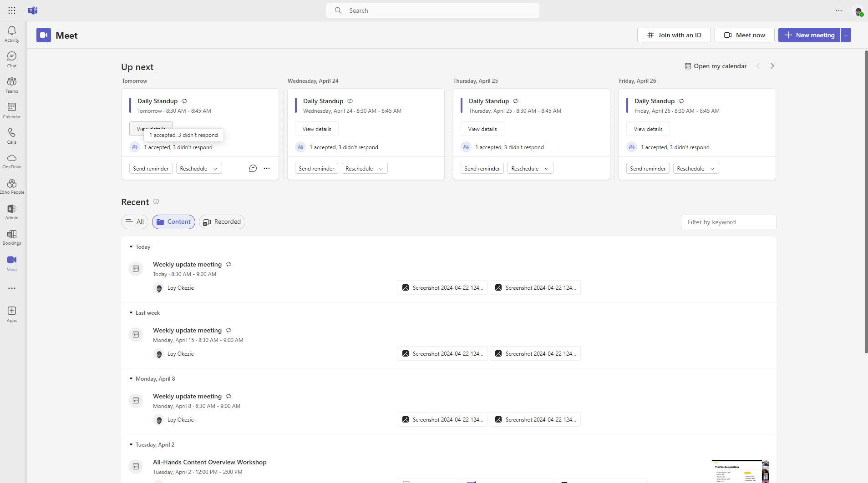The height and width of the screenshot is (483, 868).
Task: Go to next Up next page
Action: [772, 66]
